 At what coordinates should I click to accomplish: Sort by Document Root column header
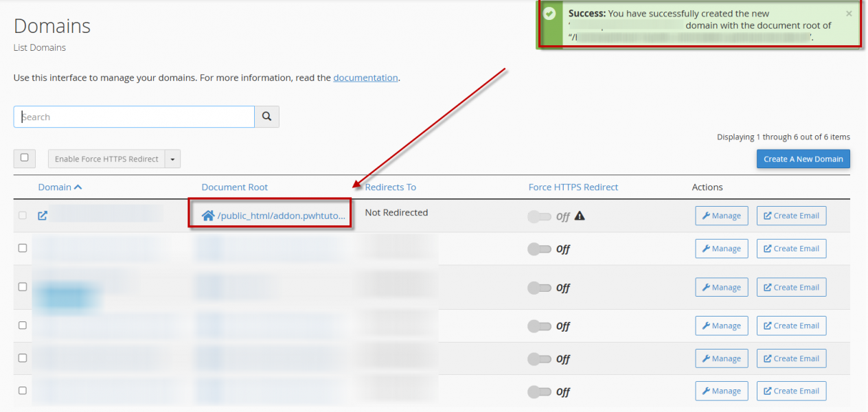click(x=234, y=187)
